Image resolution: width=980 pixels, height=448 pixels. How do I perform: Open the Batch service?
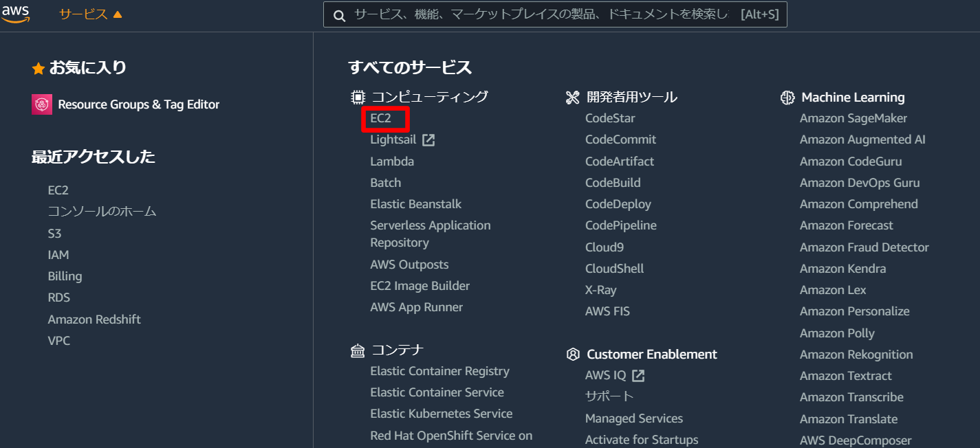tap(386, 183)
